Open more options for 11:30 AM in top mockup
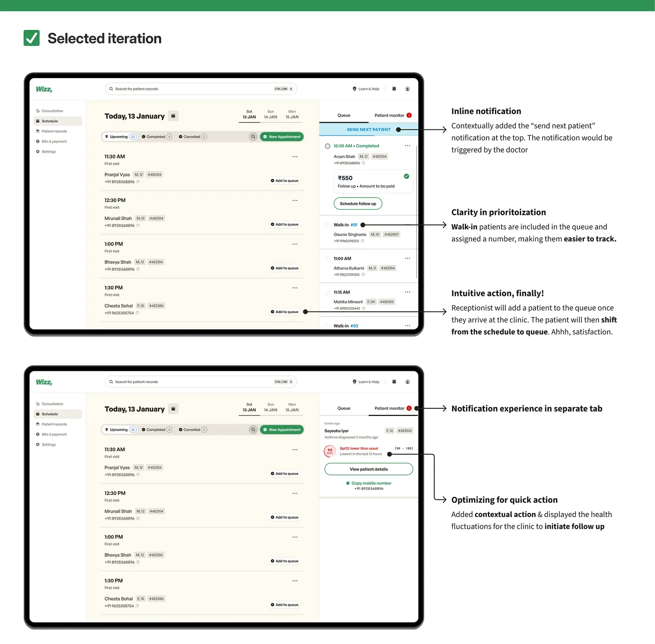The height and width of the screenshot is (644, 655). pos(295,157)
